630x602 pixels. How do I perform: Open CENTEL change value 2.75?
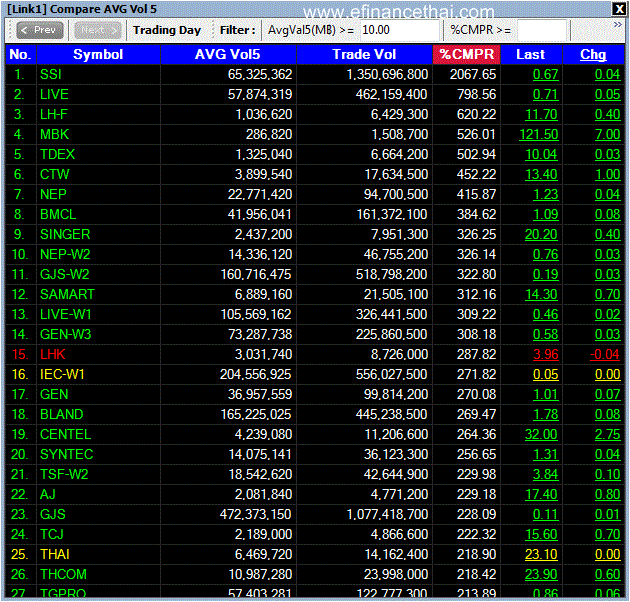tap(608, 434)
